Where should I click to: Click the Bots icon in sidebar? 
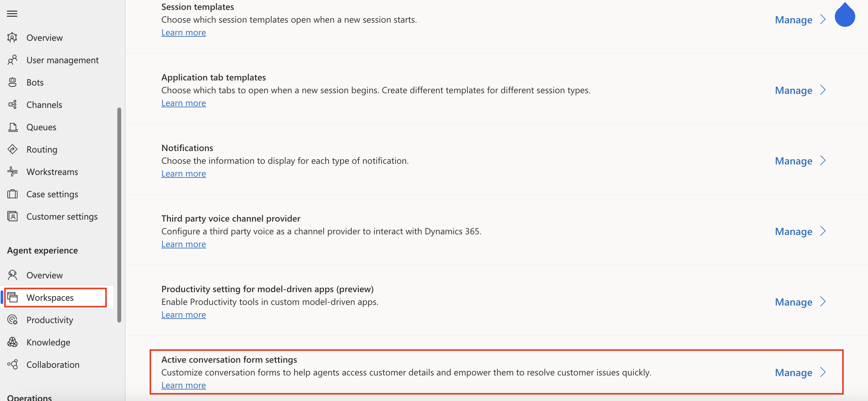[x=12, y=82]
